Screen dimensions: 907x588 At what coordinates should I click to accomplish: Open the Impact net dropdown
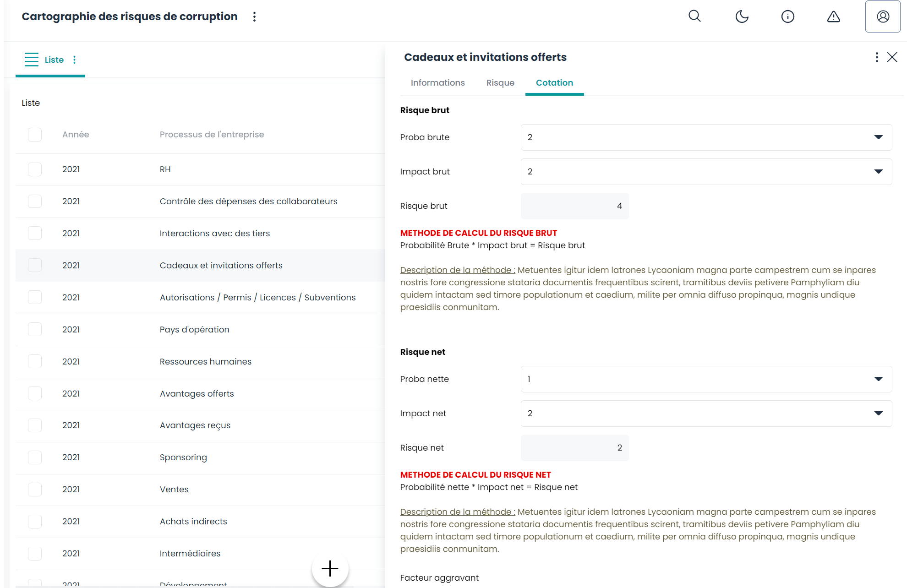(706, 414)
